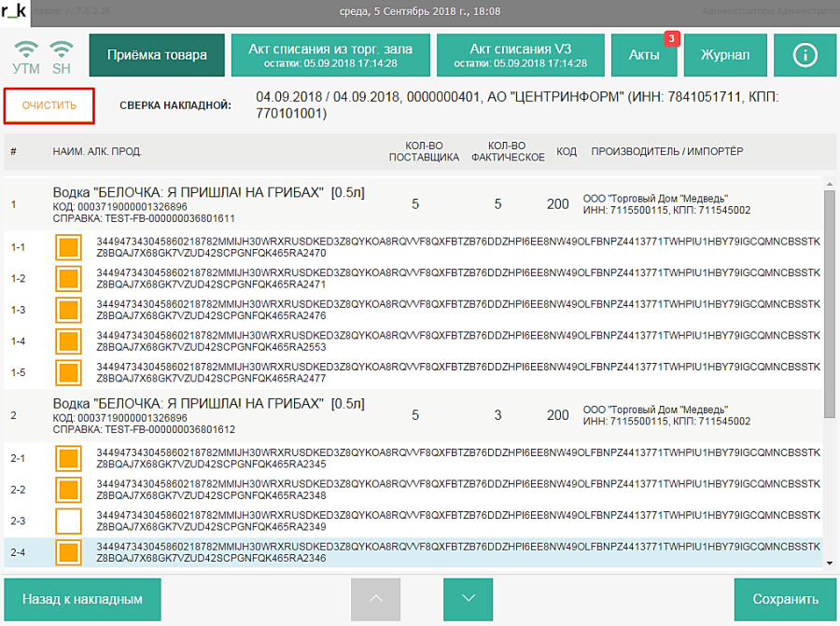Check the empty checkbox in row 2-3

tap(68, 521)
